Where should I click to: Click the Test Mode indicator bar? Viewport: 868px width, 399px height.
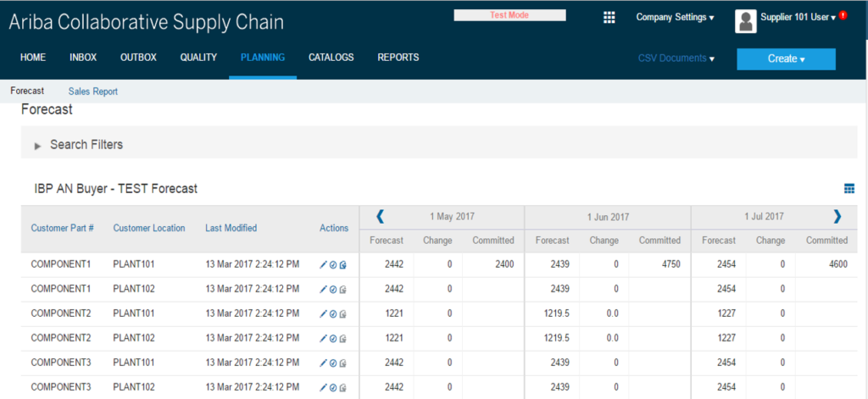509,15
